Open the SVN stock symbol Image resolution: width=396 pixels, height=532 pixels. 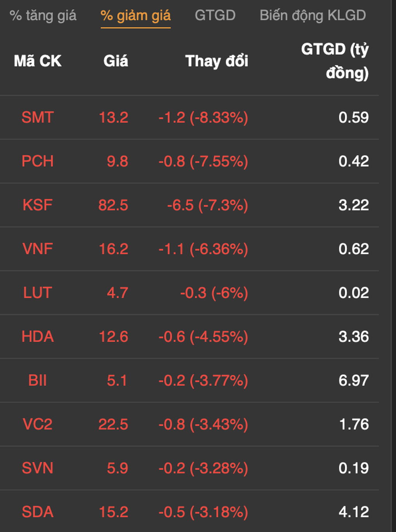(x=37, y=468)
